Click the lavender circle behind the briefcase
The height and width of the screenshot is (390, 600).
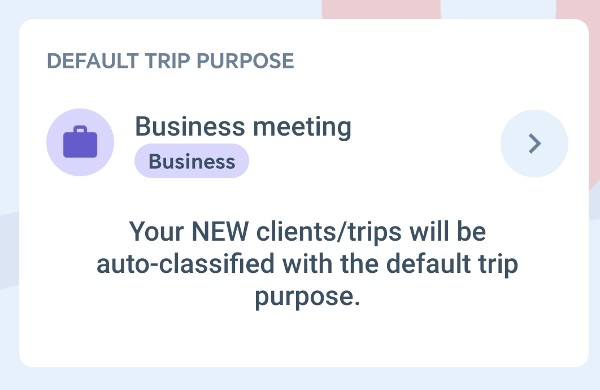pyautogui.click(x=80, y=142)
